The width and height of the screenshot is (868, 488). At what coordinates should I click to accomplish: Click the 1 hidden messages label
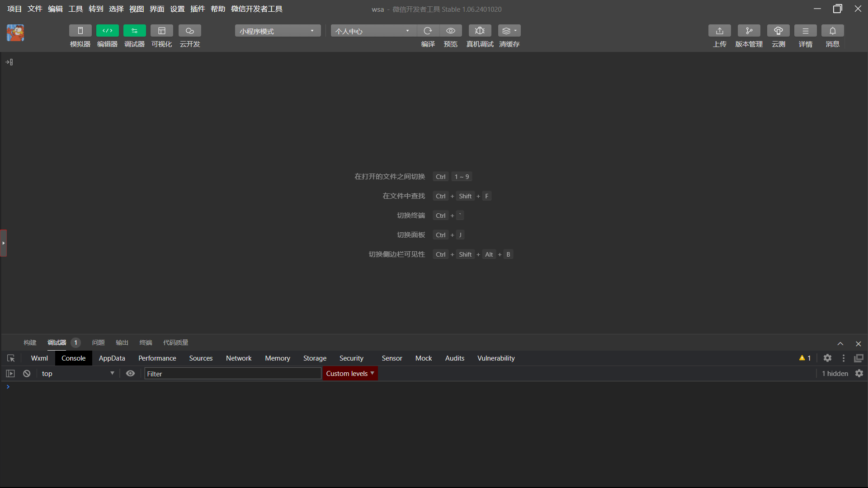pyautogui.click(x=835, y=374)
